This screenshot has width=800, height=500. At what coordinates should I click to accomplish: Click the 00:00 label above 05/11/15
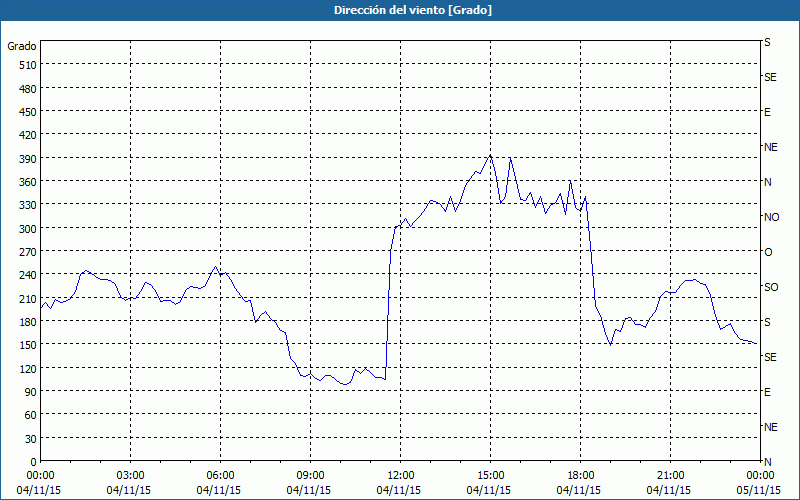pos(760,476)
